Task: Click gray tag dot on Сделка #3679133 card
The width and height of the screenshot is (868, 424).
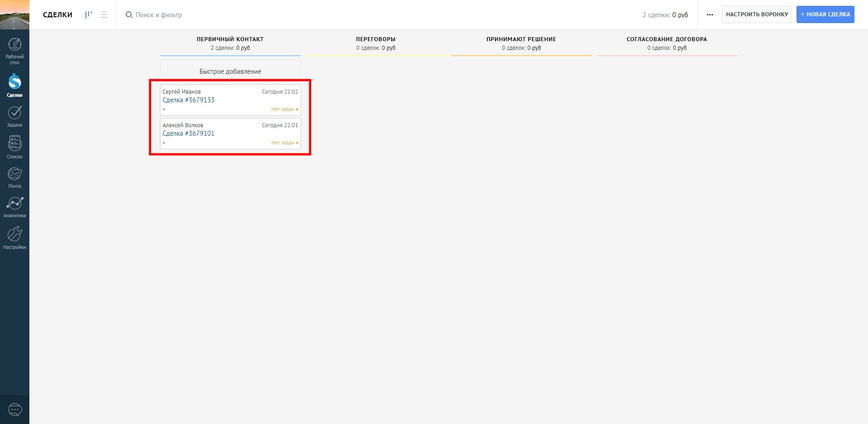Action: (x=164, y=109)
